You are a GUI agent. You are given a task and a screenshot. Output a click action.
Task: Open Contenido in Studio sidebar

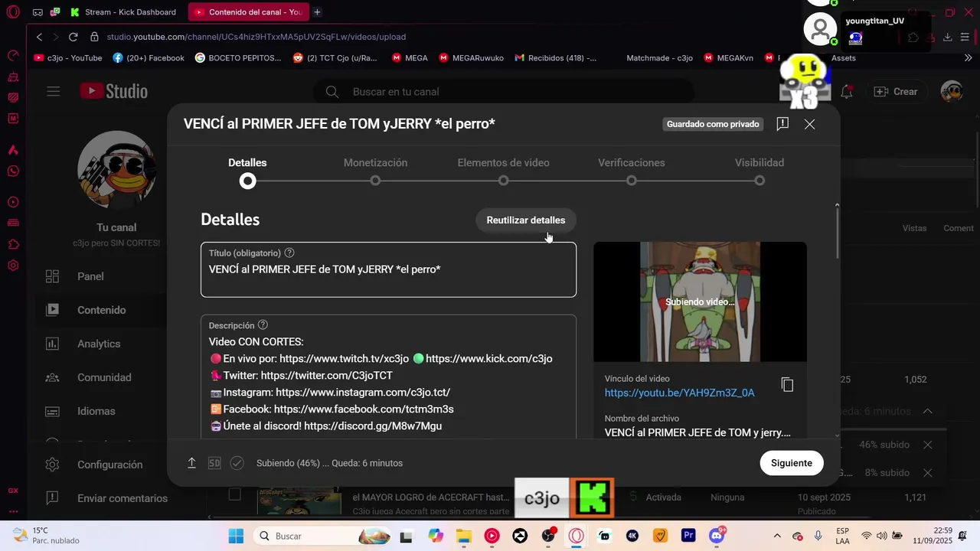click(x=101, y=310)
